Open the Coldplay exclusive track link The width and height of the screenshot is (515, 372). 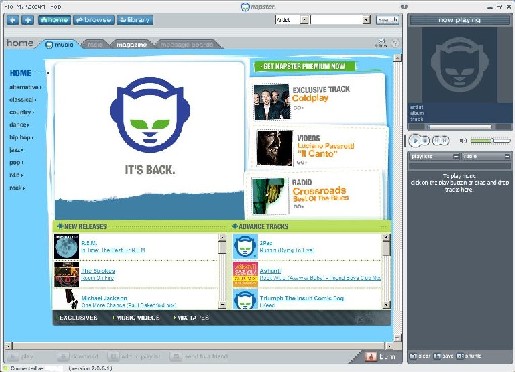coord(310,98)
